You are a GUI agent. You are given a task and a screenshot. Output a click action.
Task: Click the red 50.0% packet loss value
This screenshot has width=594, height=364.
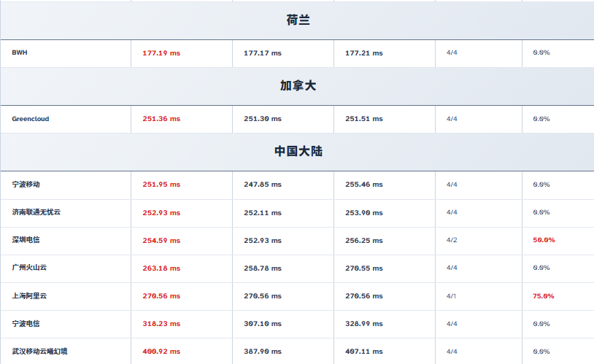(x=544, y=240)
